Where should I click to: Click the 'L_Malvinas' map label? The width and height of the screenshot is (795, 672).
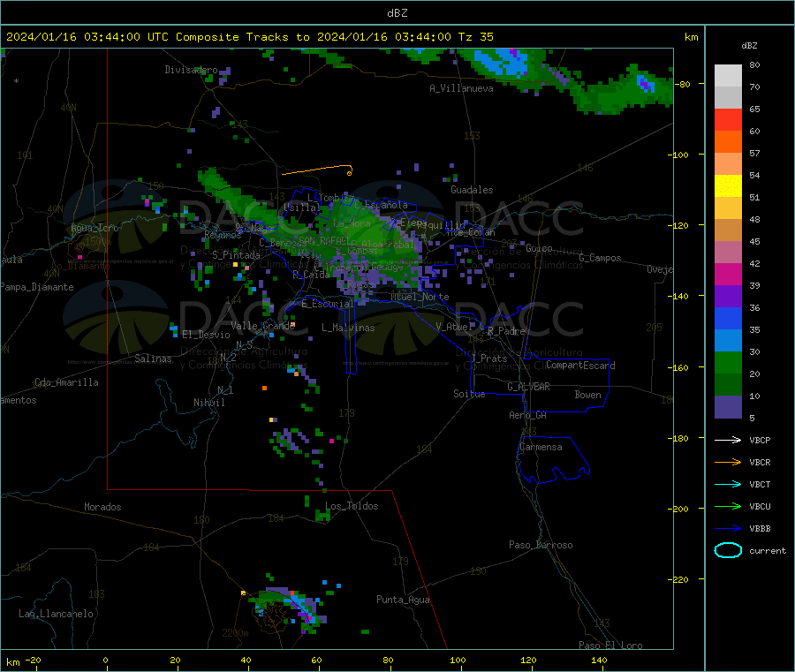[348, 328]
